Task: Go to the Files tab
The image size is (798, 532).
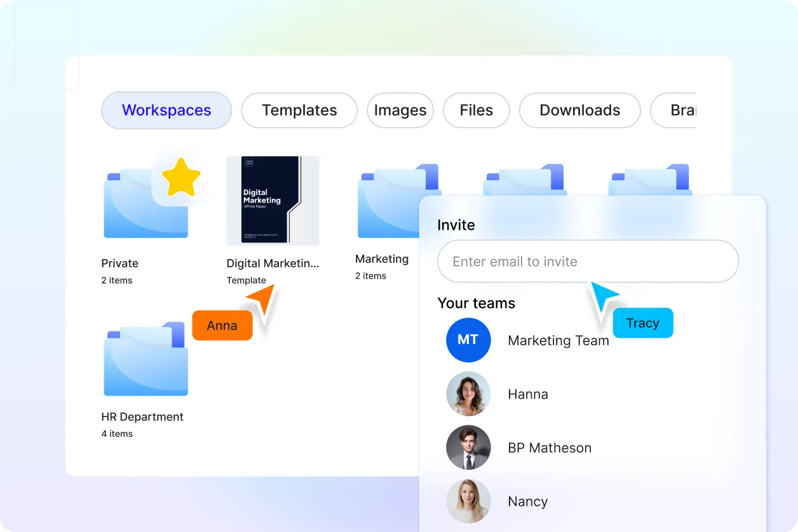Action: (477, 110)
